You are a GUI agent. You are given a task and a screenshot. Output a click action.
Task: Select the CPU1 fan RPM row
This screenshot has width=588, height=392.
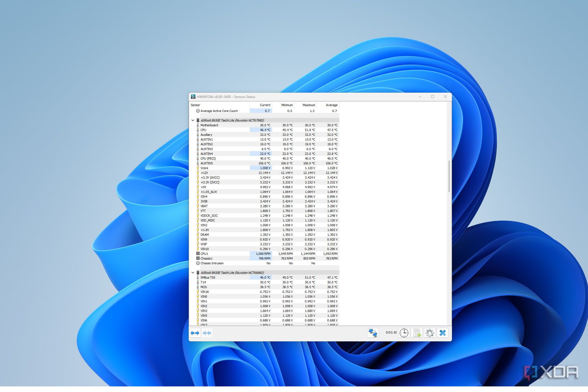click(264, 254)
